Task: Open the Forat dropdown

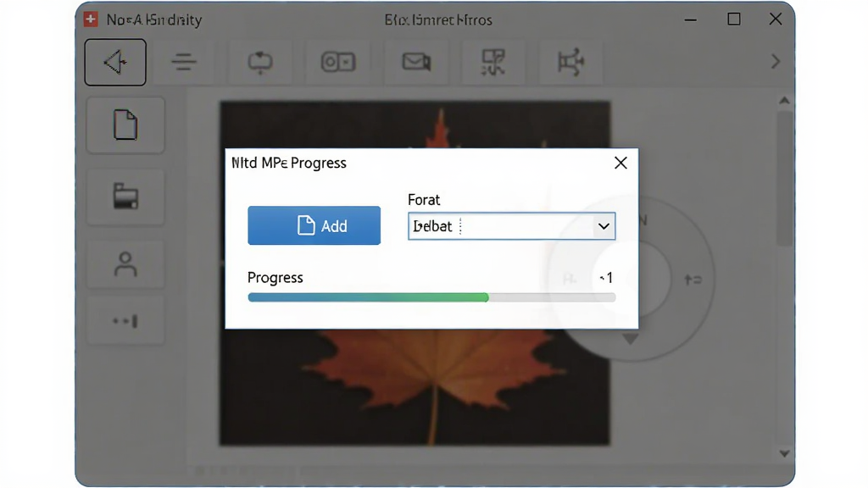Action: (x=511, y=226)
